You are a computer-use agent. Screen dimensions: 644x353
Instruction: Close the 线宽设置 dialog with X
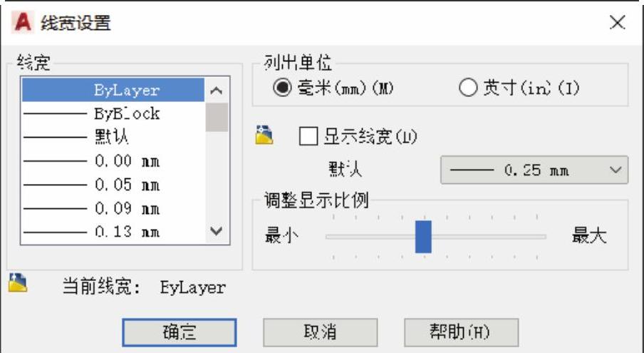pos(618,22)
